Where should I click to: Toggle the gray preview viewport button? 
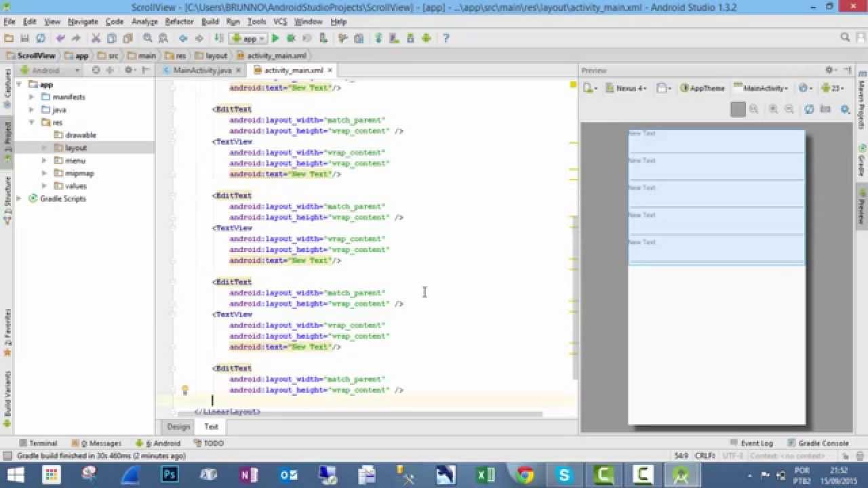pos(738,109)
